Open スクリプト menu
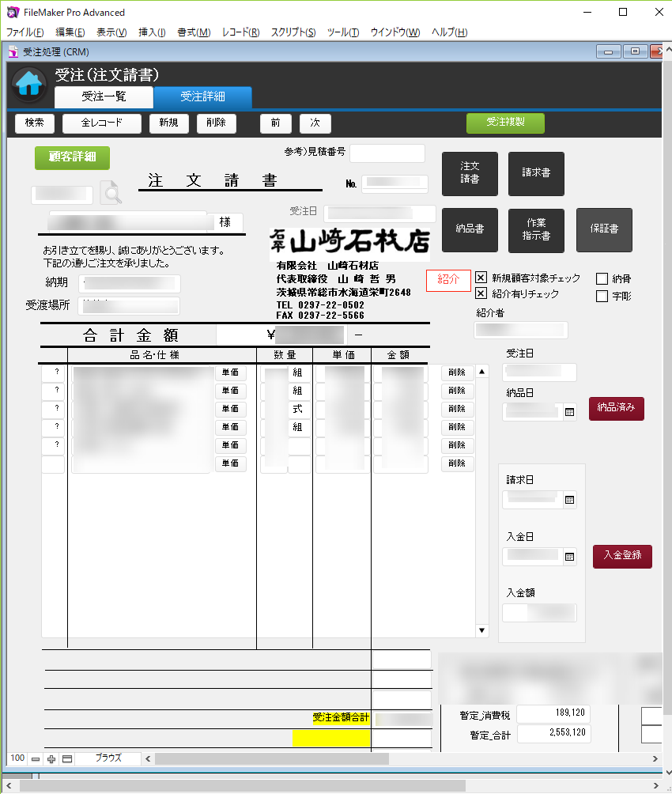Screen dimensions: 672x794 pos(293,32)
